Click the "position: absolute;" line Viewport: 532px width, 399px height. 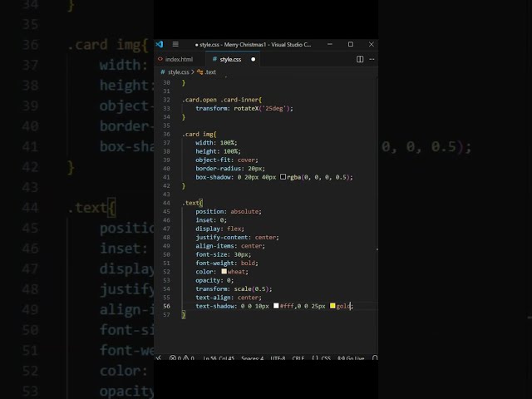[x=229, y=211]
